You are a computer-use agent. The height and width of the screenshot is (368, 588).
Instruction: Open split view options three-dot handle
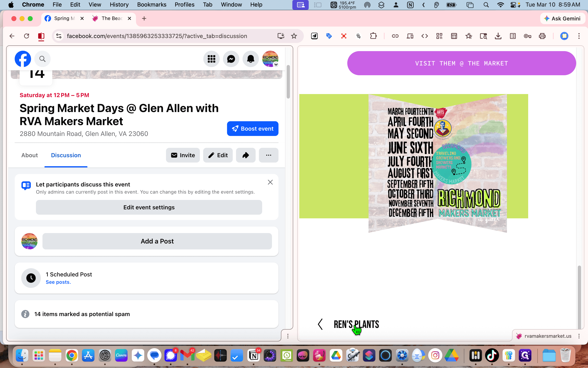pyautogui.click(x=288, y=336)
